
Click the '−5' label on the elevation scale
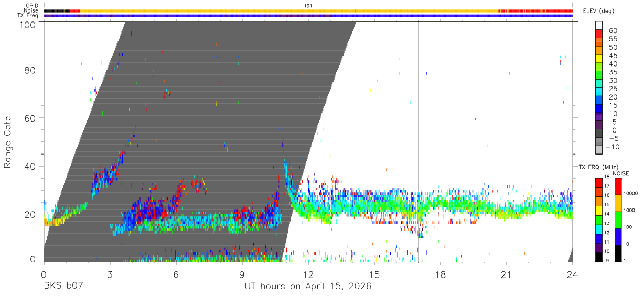tap(613, 138)
